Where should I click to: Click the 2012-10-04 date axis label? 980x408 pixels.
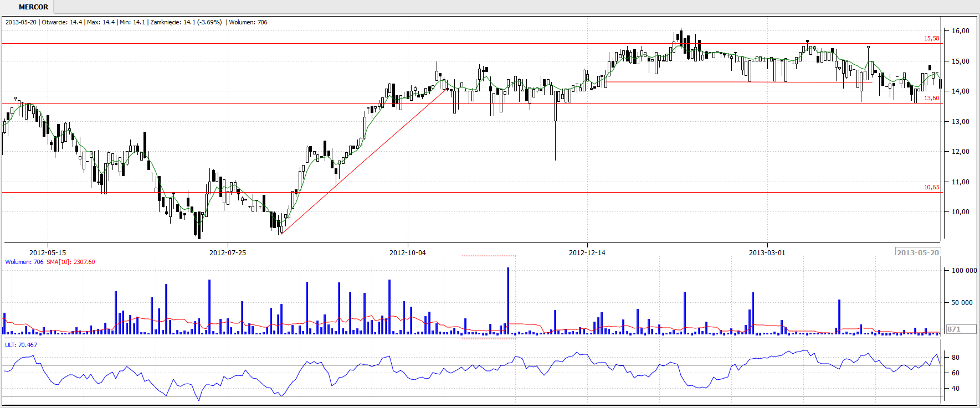point(408,252)
